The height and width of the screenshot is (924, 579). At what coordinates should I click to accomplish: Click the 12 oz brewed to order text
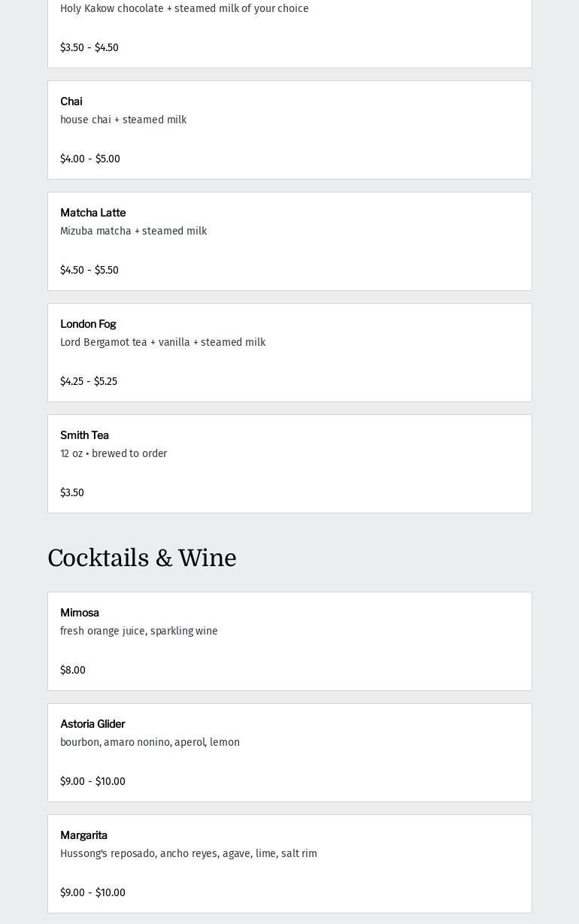coord(114,454)
